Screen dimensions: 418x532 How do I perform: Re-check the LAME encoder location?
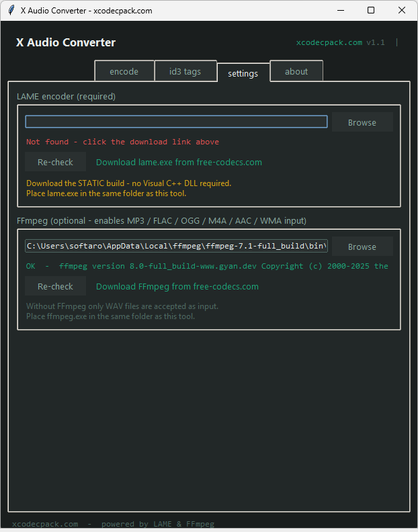[x=55, y=162]
